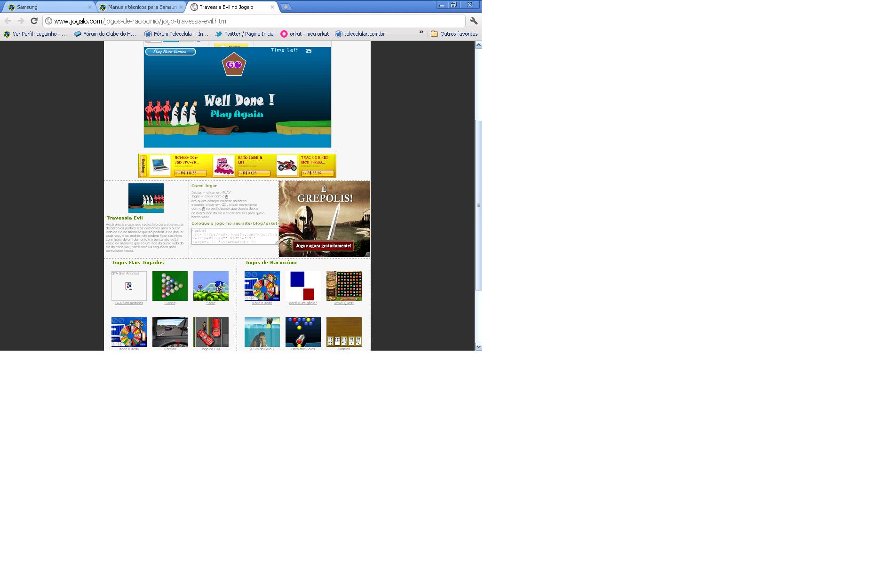Click inside the embed code text box

point(235,236)
